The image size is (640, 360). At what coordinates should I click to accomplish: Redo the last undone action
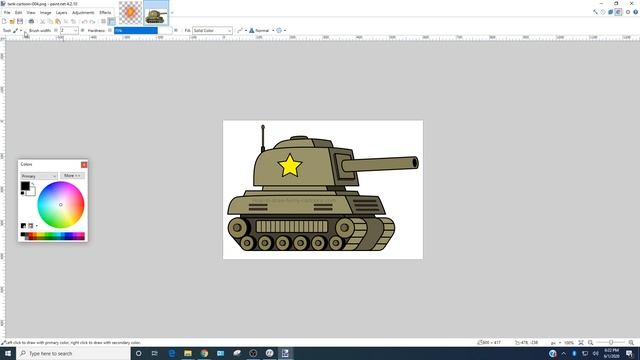[93, 21]
